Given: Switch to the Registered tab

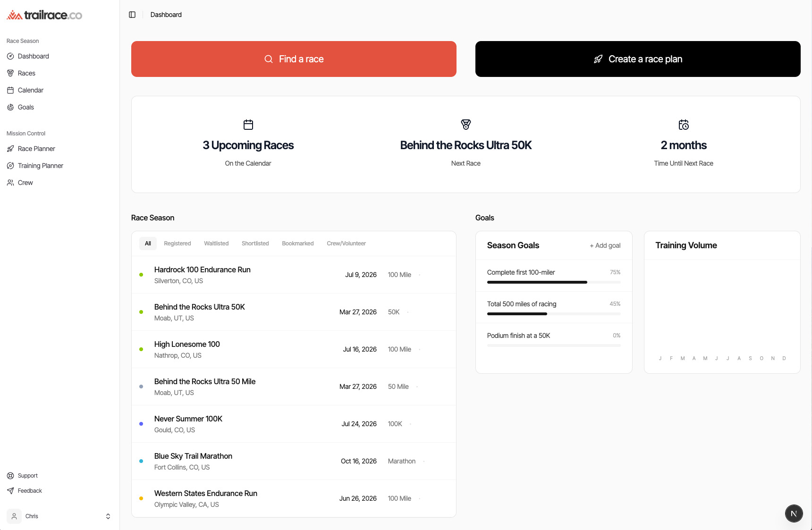Looking at the screenshot, I should click(178, 244).
